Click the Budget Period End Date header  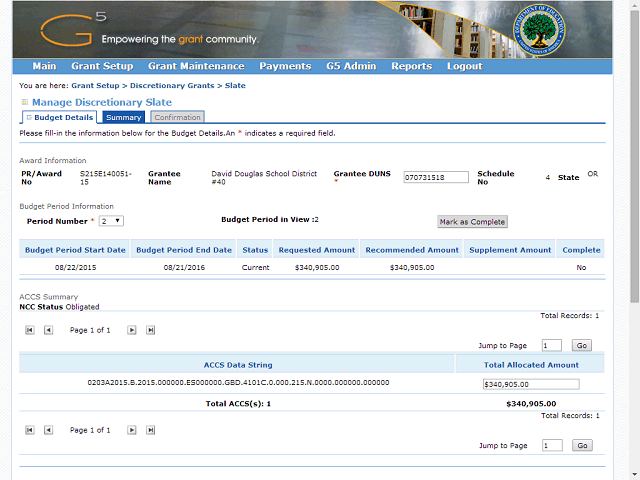click(184, 250)
